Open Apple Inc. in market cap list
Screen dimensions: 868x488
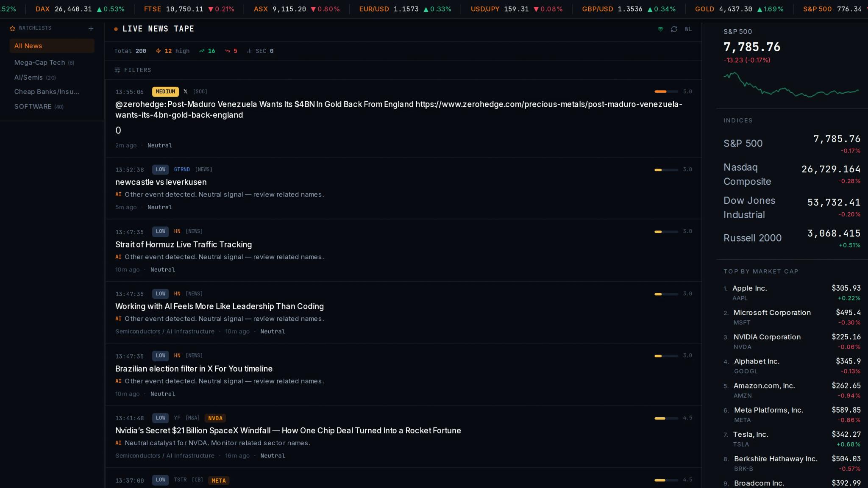click(x=792, y=293)
